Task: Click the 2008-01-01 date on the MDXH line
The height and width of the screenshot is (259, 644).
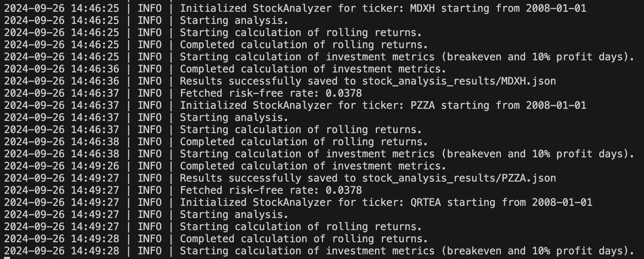Action: pyautogui.click(x=556, y=8)
